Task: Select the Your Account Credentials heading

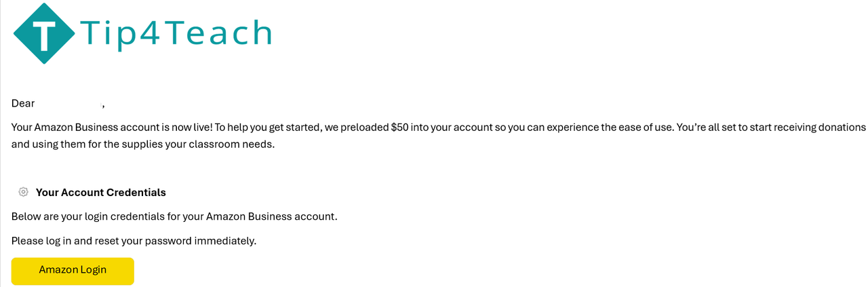Action: (x=100, y=192)
